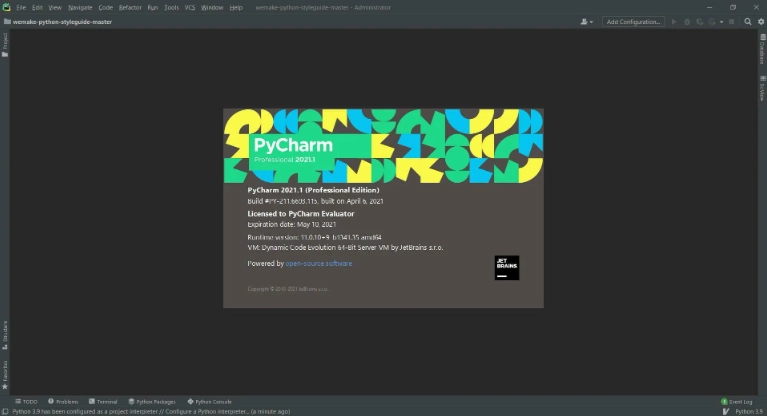The height and width of the screenshot is (416, 767).
Task: Open the Project tool window tab
Action: 5,45
